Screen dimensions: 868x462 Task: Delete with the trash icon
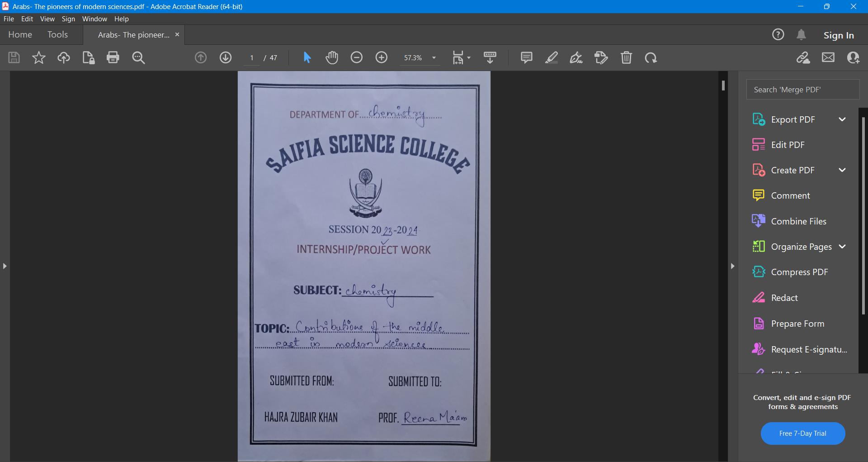(x=626, y=57)
